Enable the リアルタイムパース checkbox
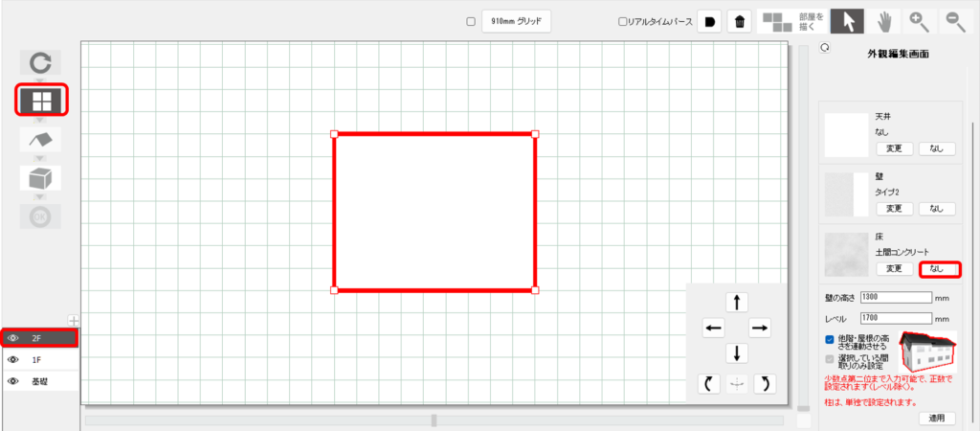The width and height of the screenshot is (980, 431). 623,21
